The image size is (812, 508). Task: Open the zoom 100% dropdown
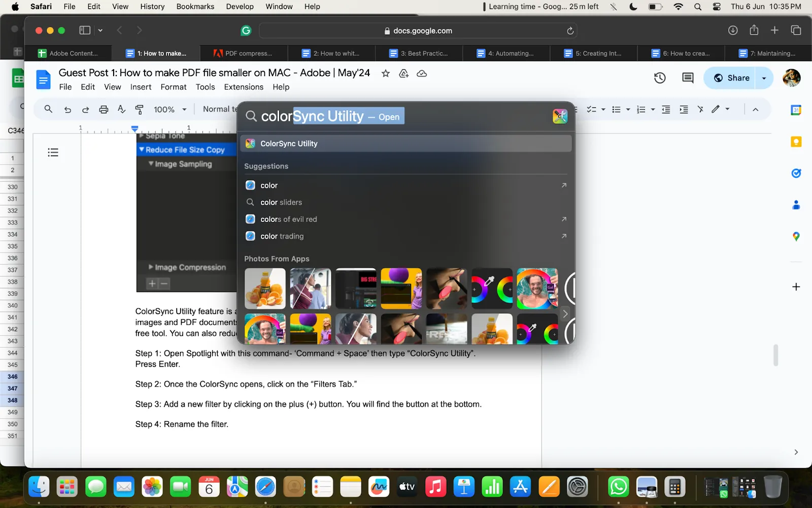pos(171,109)
